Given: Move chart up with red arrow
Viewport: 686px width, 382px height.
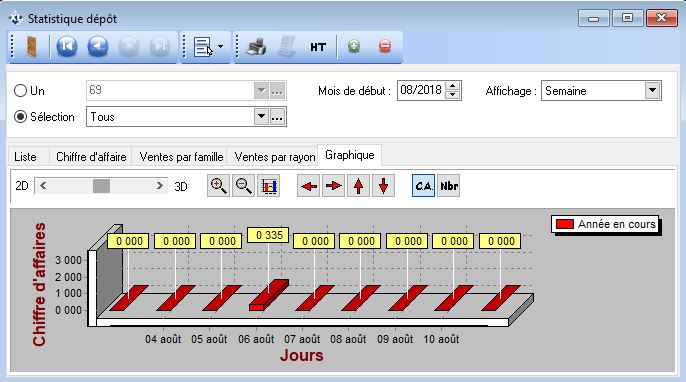Looking at the screenshot, I should pyautogui.click(x=358, y=186).
